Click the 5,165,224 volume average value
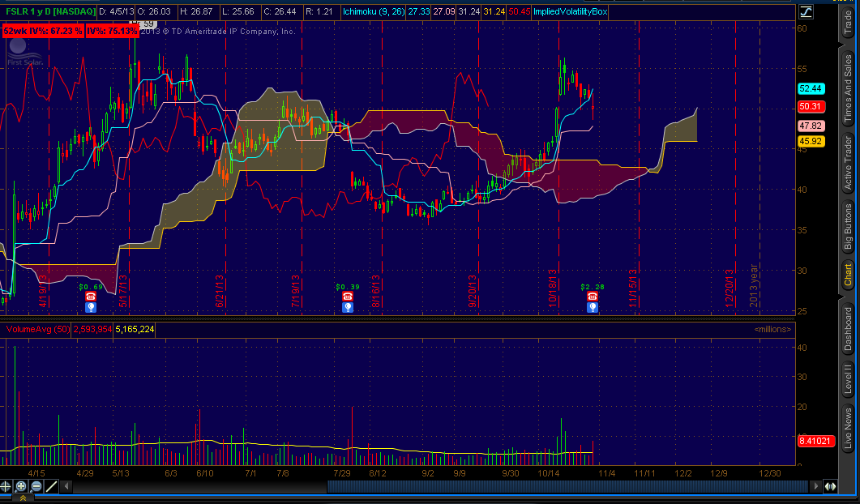 (x=135, y=329)
